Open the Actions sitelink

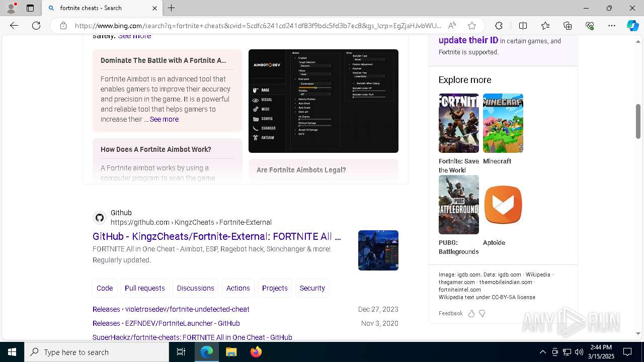point(238,288)
